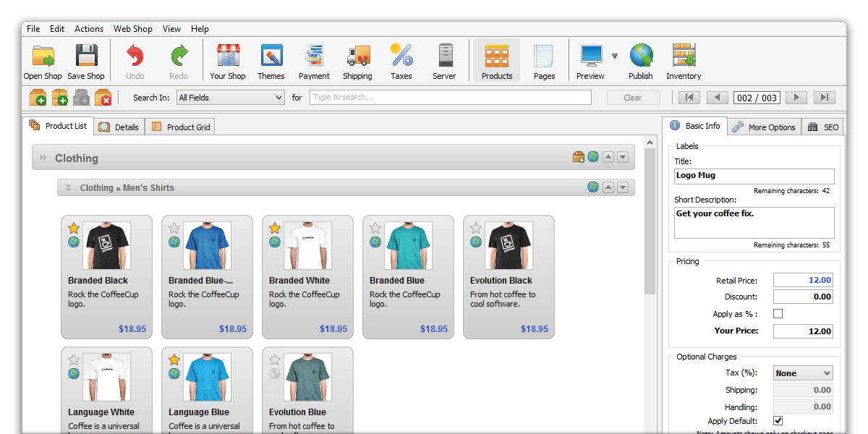
Task: Click the Undo arrow icon
Action: (x=135, y=56)
